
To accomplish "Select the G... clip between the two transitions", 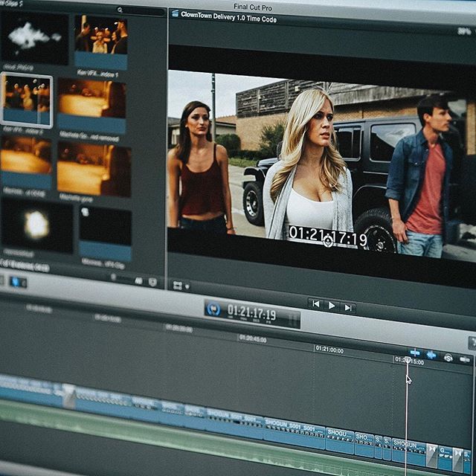I will [x=445, y=458].
